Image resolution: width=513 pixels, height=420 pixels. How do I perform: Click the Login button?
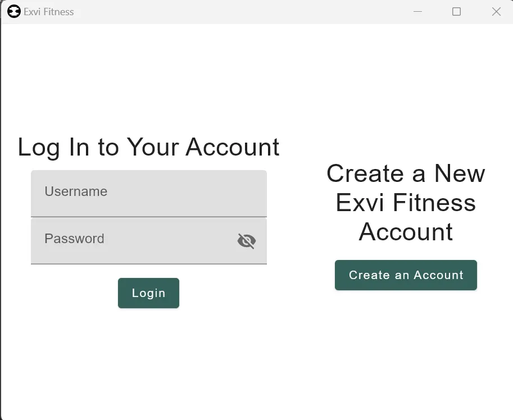[x=148, y=293]
